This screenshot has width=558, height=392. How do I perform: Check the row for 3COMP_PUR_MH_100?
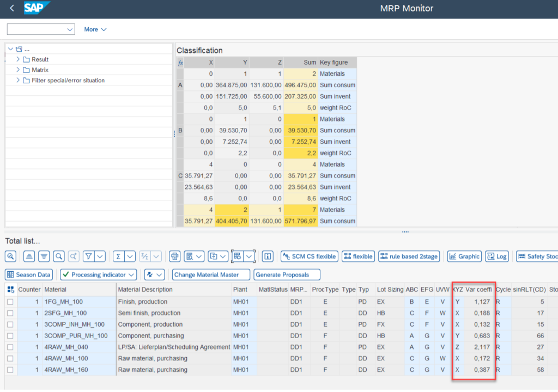[10, 336]
